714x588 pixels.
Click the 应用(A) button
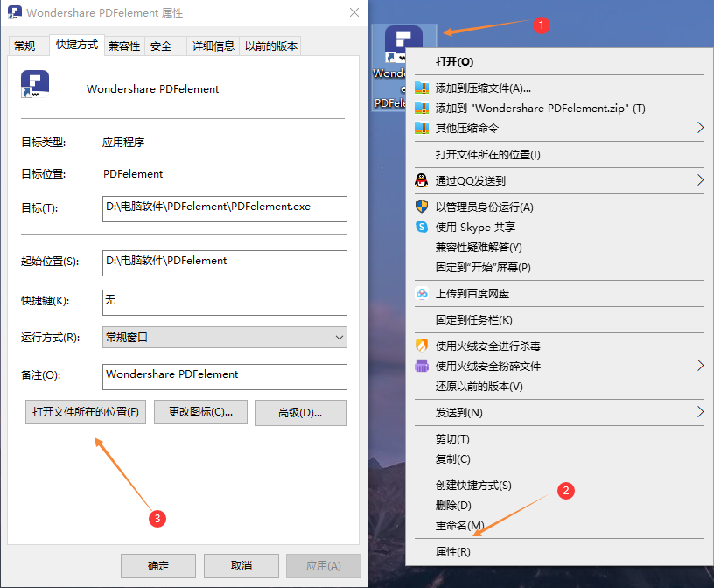[324, 565]
